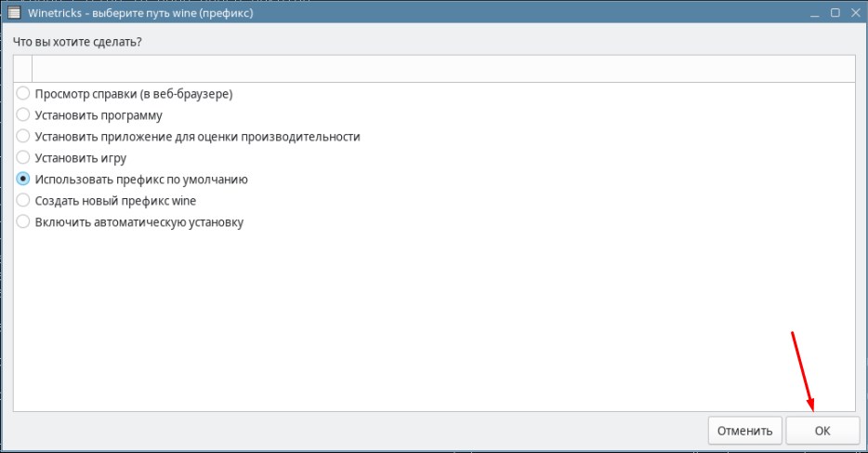Open the window menu icon in title bar
868x453 pixels.
pyautogui.click(x=13, y=12)
